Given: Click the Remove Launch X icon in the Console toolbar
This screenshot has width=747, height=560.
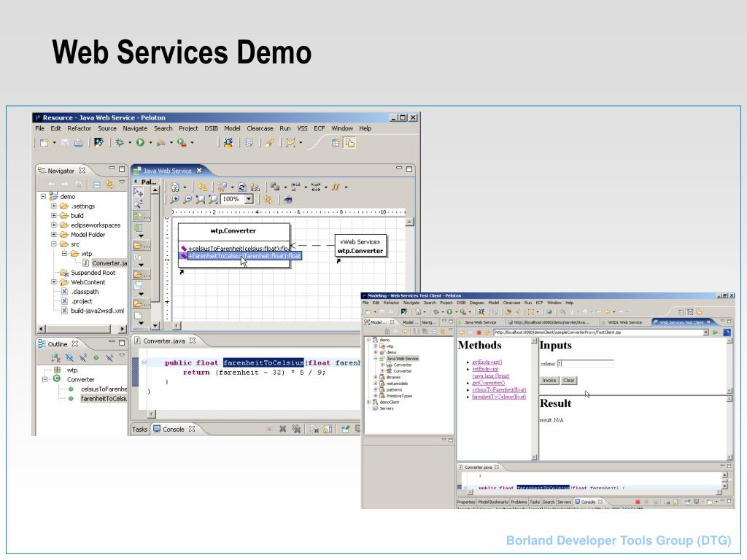Looking at the screenshot, I should pyautogui.click(x=282, y=429).
